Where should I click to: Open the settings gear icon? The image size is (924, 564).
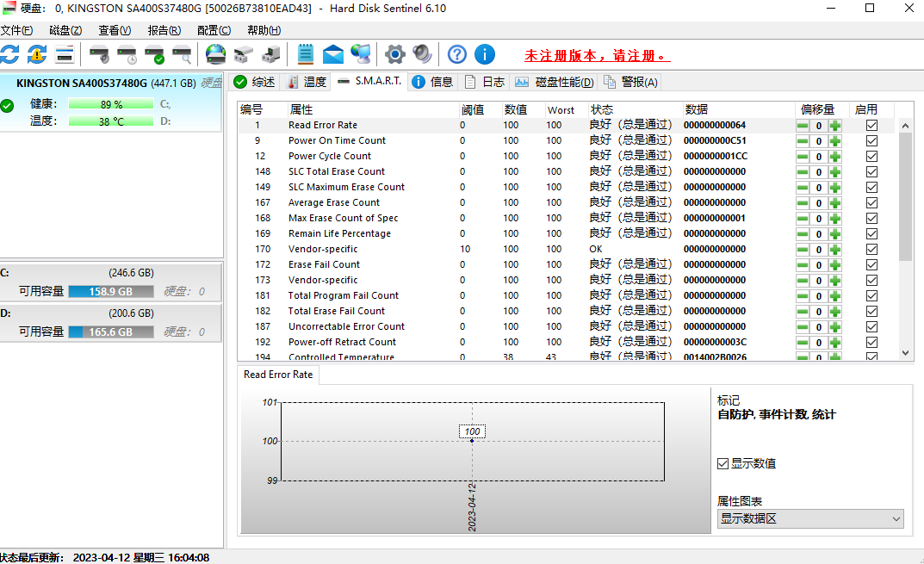tap(394, 53)
